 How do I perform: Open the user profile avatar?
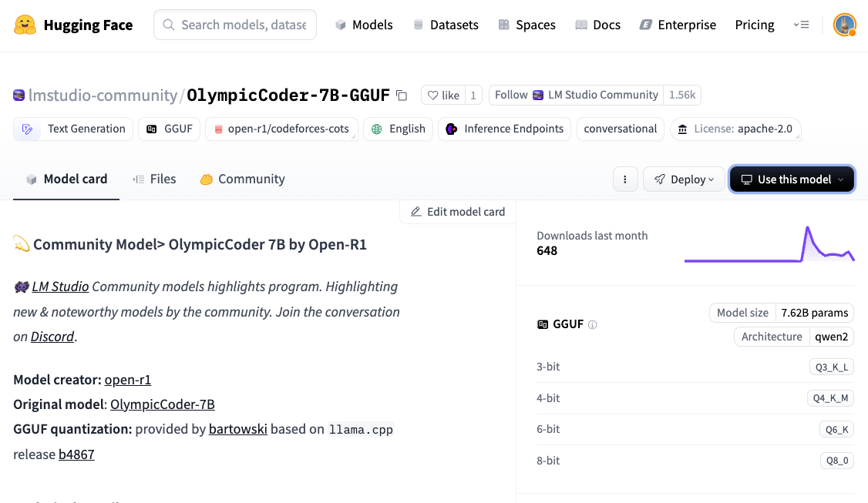tap(845, 25)
